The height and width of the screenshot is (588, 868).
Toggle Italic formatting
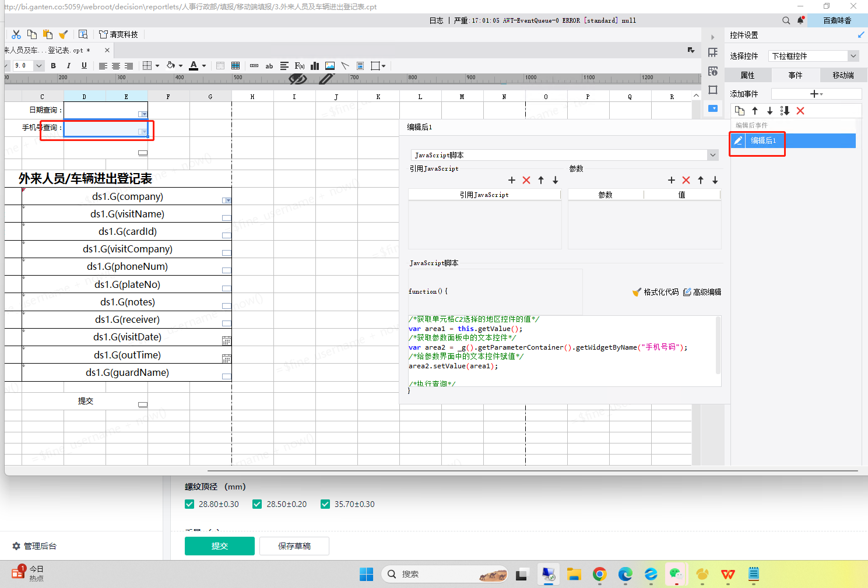69,66
